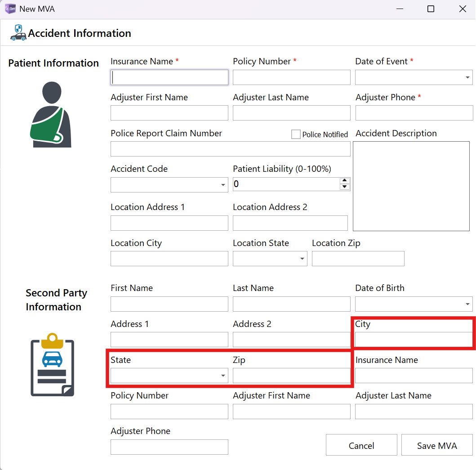Click the second party Policy Number field
The height and width of the screenshot is (470, 476).
(169, 412)
